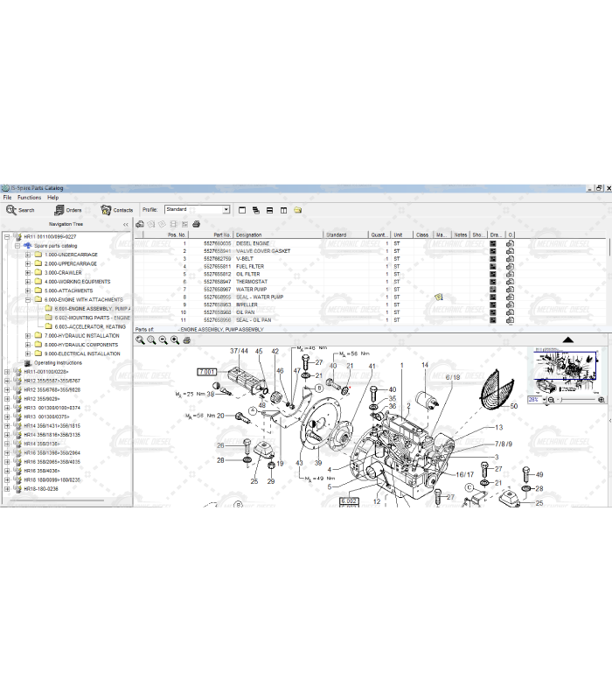
Task: Open the Orders section
Action: pos(59,210)
